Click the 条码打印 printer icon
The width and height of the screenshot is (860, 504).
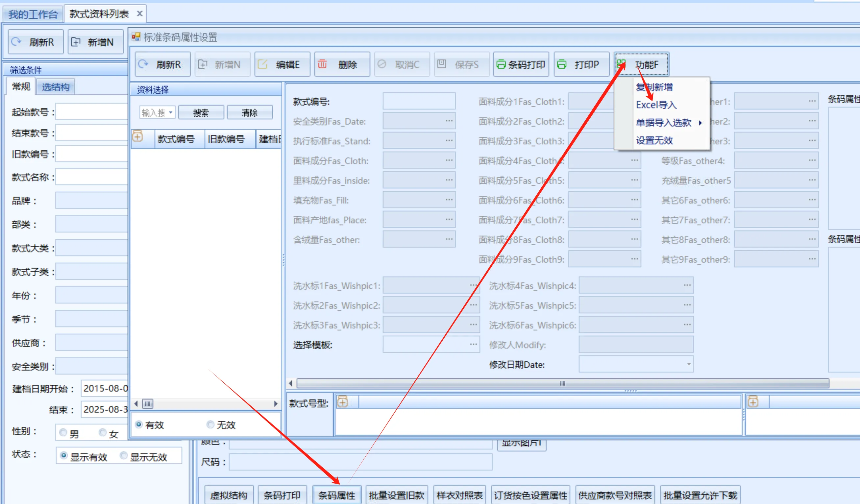[x=501, y=64]
